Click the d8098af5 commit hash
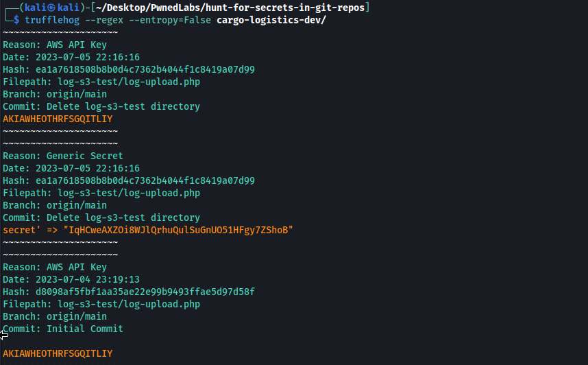Image resolution: width=588 pixels, height=365 pixels. 145,292
